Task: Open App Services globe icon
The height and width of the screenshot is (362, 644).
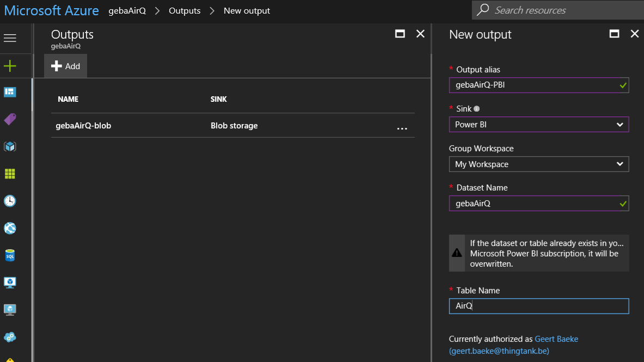Action: (10, 228)
